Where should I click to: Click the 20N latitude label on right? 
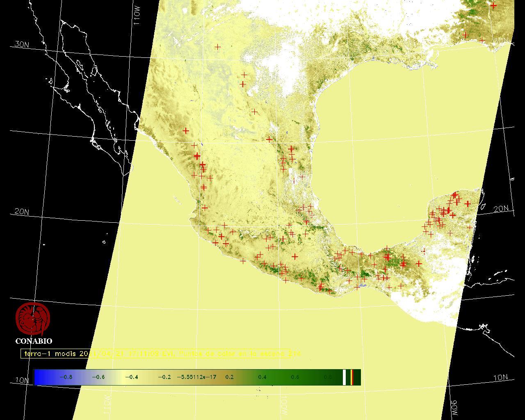click(x=501, y=209)
